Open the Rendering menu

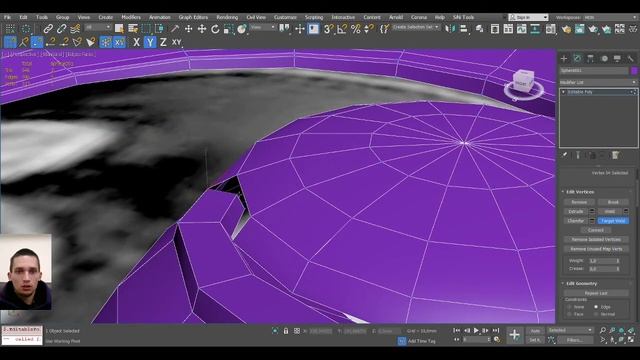tap(227, 17)
